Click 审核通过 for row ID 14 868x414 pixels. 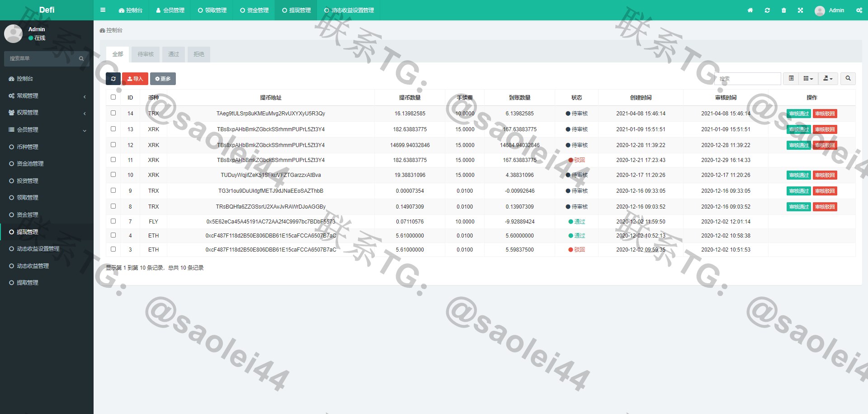tap(799, 114)
